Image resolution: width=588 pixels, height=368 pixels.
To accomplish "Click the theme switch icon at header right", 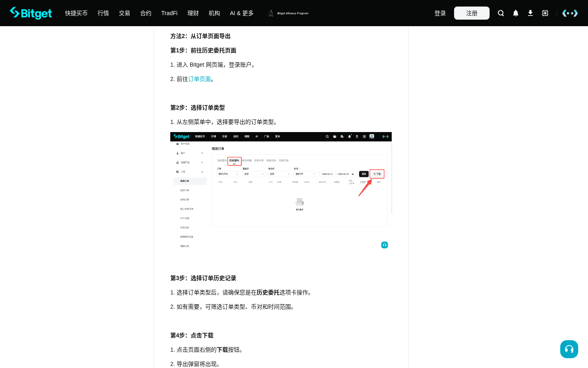I will pos(570,13).
